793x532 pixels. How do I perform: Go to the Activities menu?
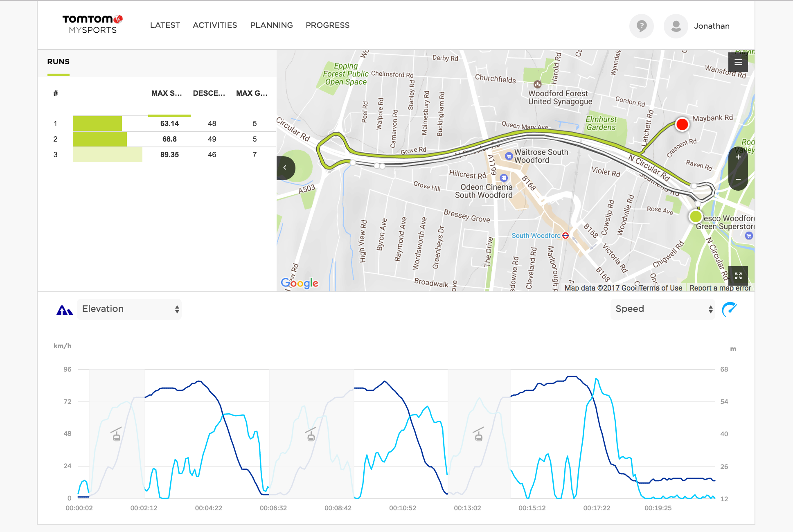215,25
